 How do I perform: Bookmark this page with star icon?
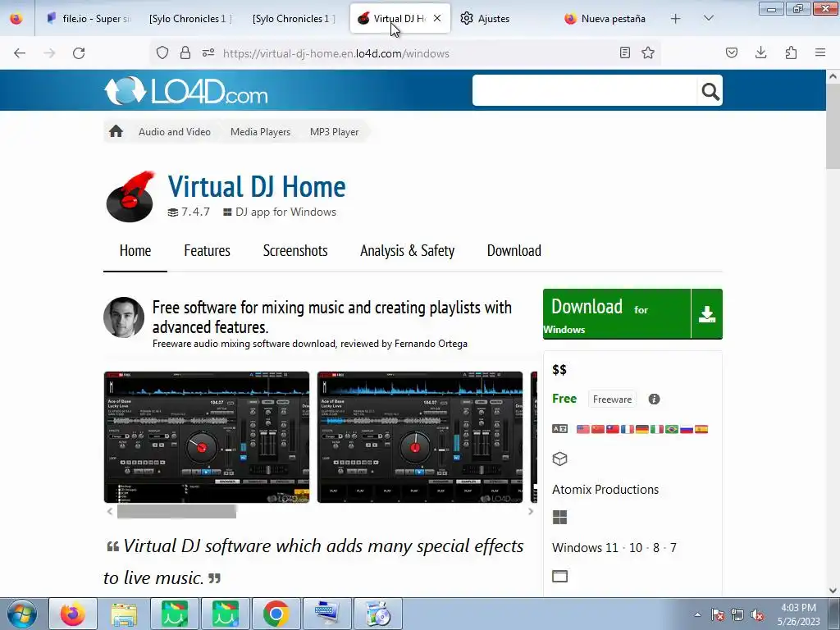pos(648,53)
